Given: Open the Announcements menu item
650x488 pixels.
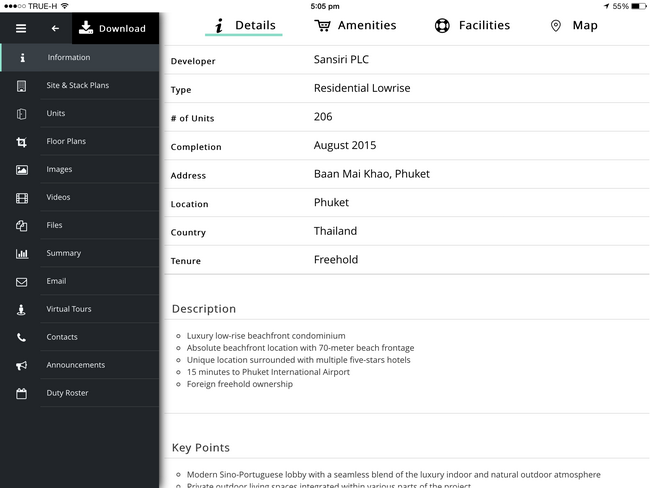Looking at the screenshot, I should click(80, 365).
